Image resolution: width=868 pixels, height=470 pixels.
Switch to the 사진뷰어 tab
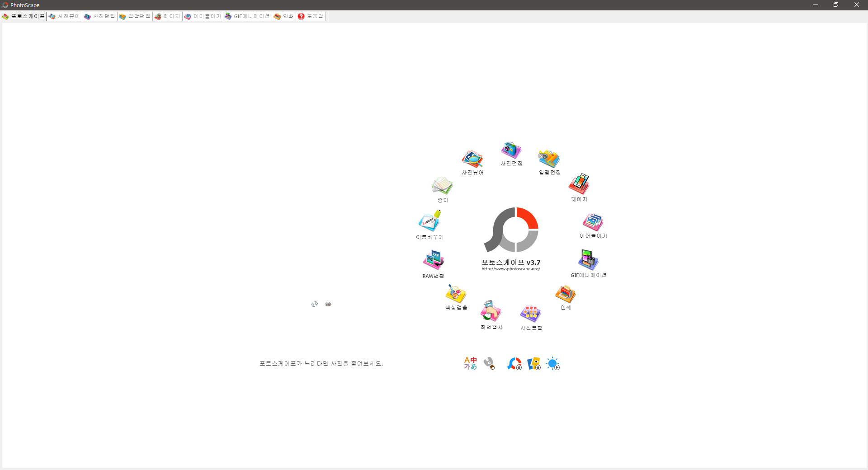[64, 16]
